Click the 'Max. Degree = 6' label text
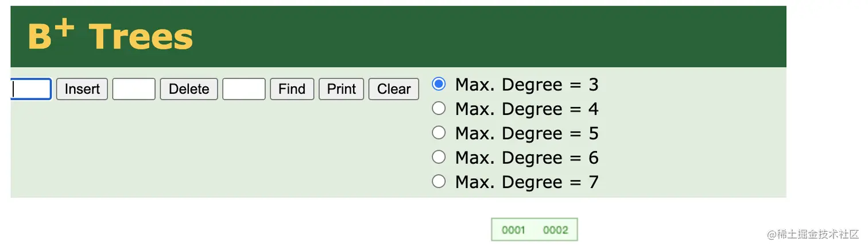868x249 pixels. [x=527, y=158]
